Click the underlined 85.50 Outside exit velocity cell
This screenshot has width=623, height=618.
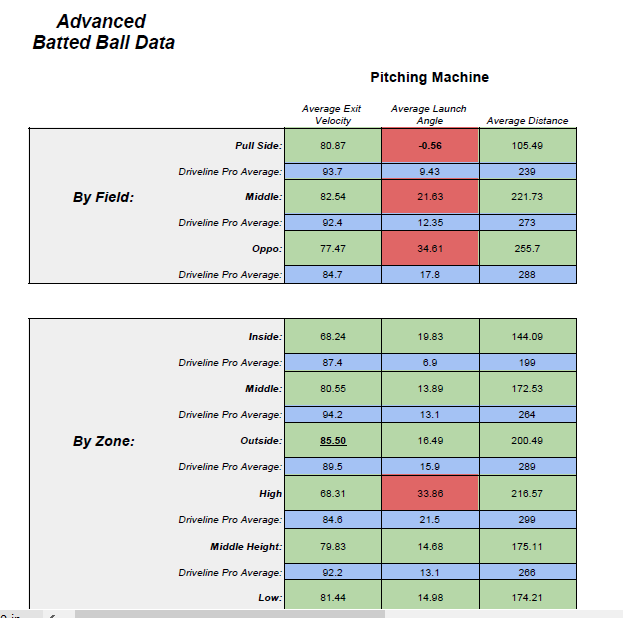coord(333,440)
